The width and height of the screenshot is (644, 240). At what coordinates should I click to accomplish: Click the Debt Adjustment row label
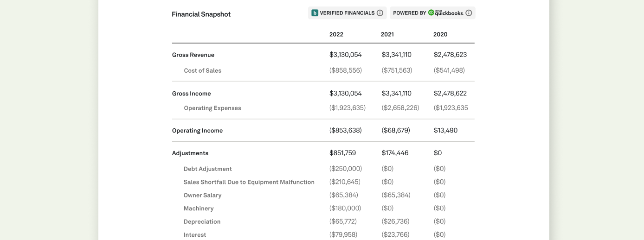(x=207, y=169)
